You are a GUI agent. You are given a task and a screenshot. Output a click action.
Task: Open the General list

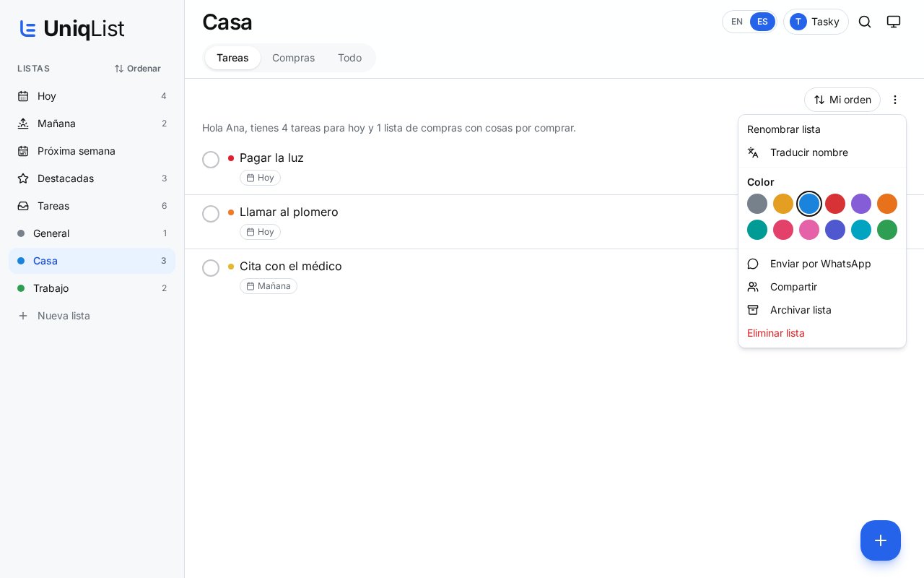[x=92, y=233]
